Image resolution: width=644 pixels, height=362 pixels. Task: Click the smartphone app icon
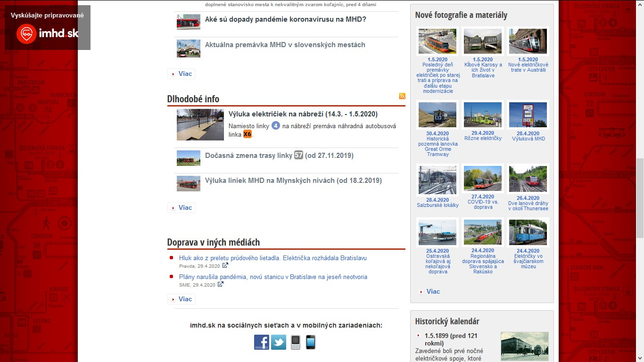click(310, 342)
